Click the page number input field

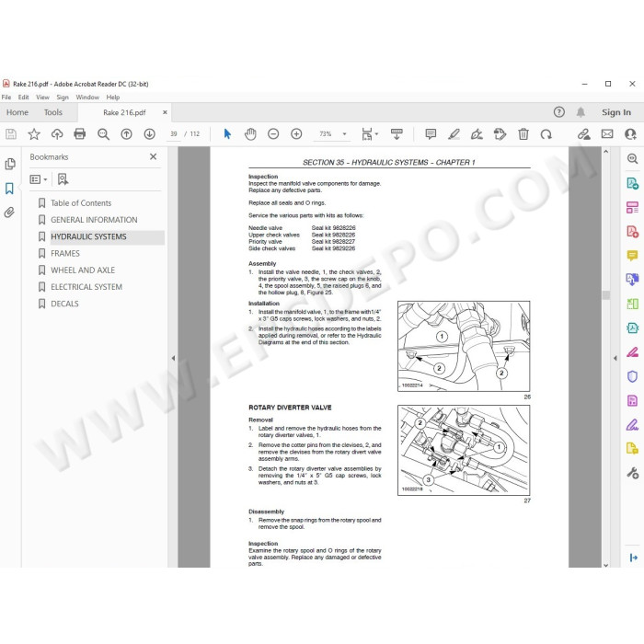(174, 134)
